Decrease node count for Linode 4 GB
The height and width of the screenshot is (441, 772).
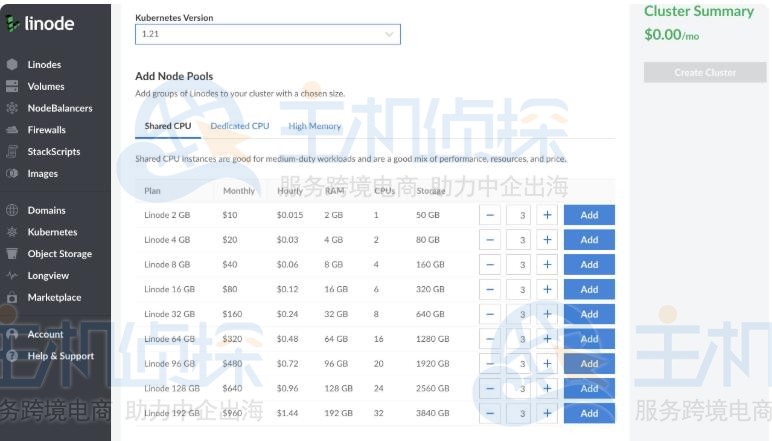tap(490, 240)
